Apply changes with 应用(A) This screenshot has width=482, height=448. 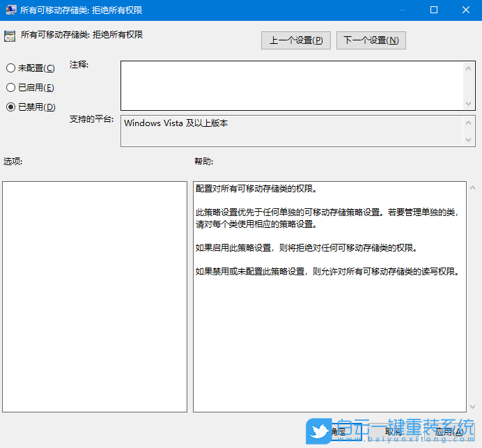coord(449,432)
